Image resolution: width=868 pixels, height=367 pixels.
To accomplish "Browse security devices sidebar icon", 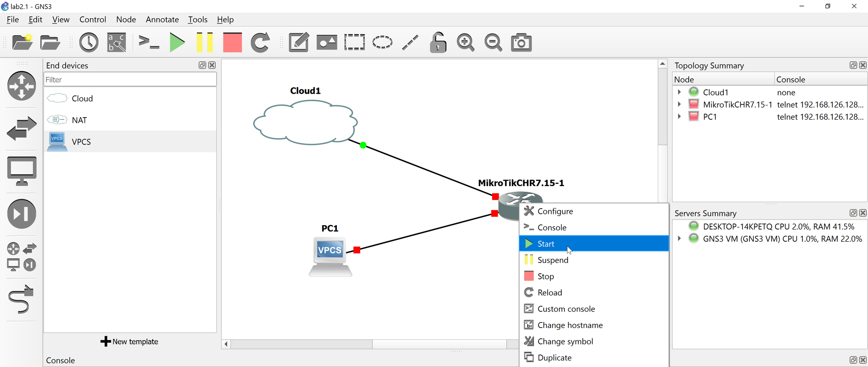I will click(22, 214).
